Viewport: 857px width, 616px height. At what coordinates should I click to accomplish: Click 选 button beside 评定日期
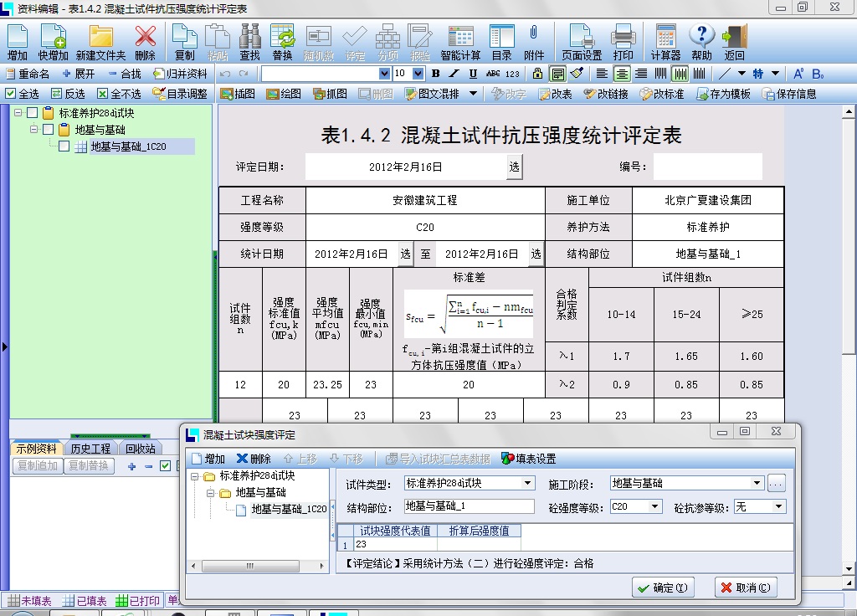[515, 167]
